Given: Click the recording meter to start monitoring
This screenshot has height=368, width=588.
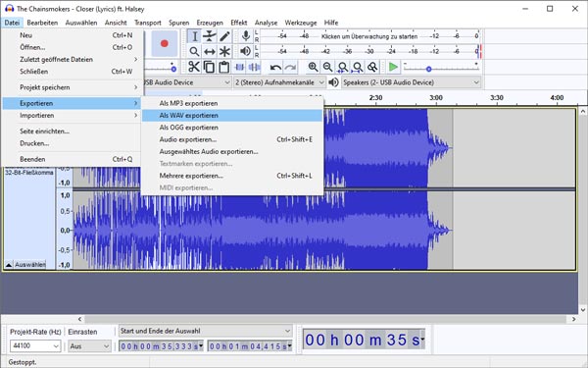Looking at the screenshot, I should (x=369, y=36).
